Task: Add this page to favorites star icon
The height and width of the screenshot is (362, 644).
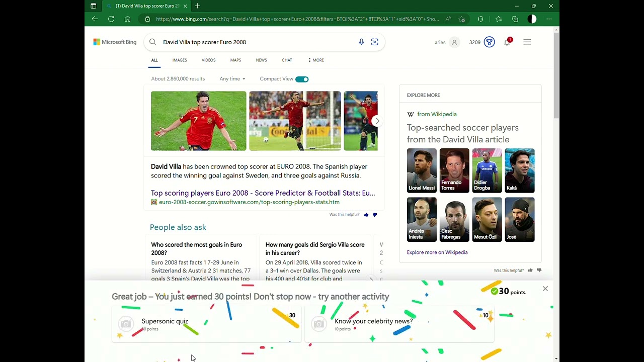Action: pos(462,19)
